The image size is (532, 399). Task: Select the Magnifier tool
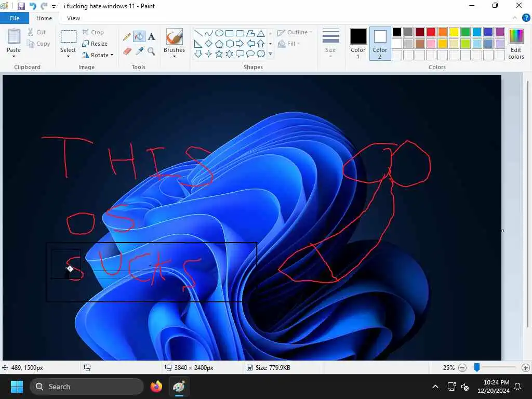151,51
